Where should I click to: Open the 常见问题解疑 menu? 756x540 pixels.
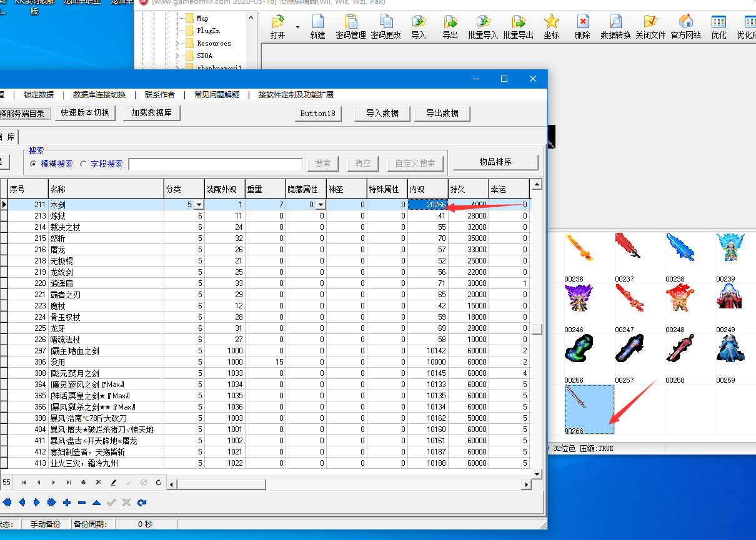pyautogui.click(x=217, y=95)
